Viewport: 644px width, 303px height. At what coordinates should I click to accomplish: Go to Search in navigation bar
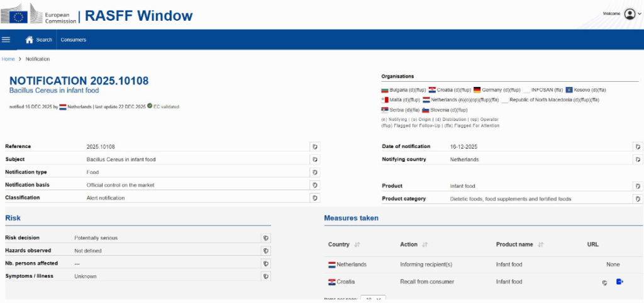pos(38,40)
